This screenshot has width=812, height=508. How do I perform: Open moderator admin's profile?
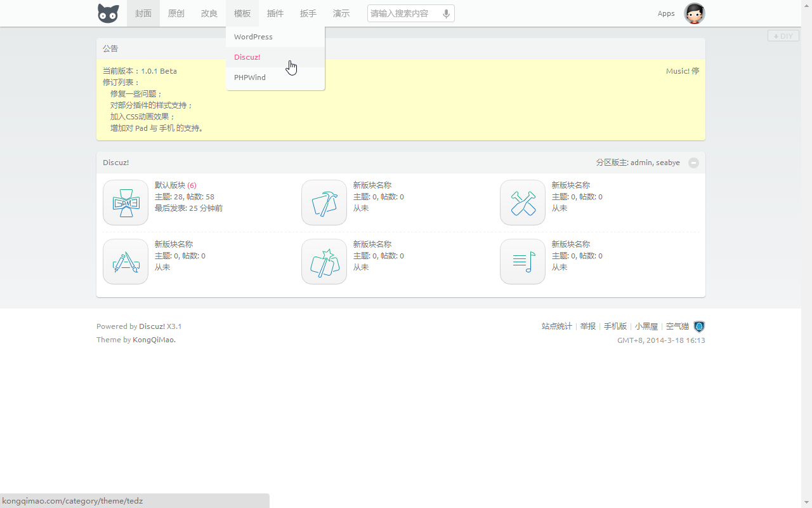pos(641,163)
